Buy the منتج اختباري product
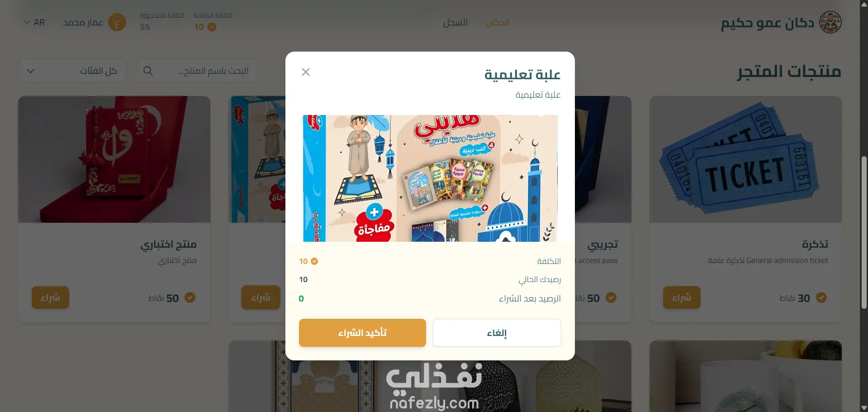The image size is (868, 412). (x=50, y=297)
